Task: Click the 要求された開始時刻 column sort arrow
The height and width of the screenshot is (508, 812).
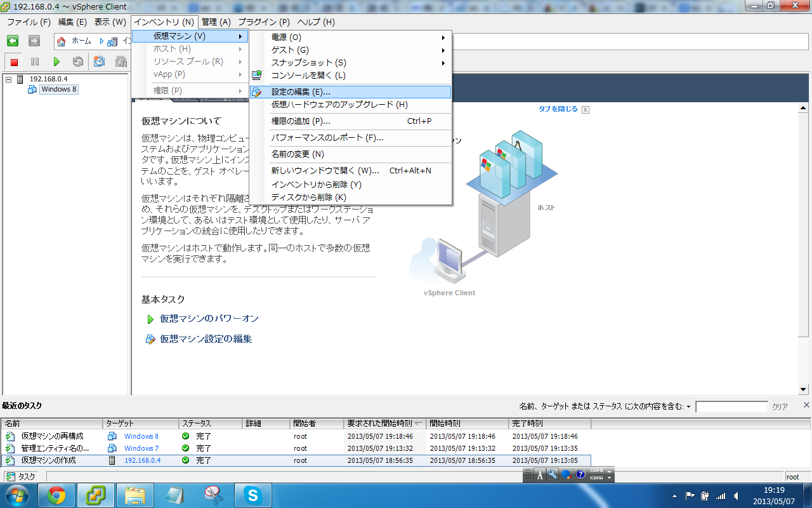Action: (419, 423)
